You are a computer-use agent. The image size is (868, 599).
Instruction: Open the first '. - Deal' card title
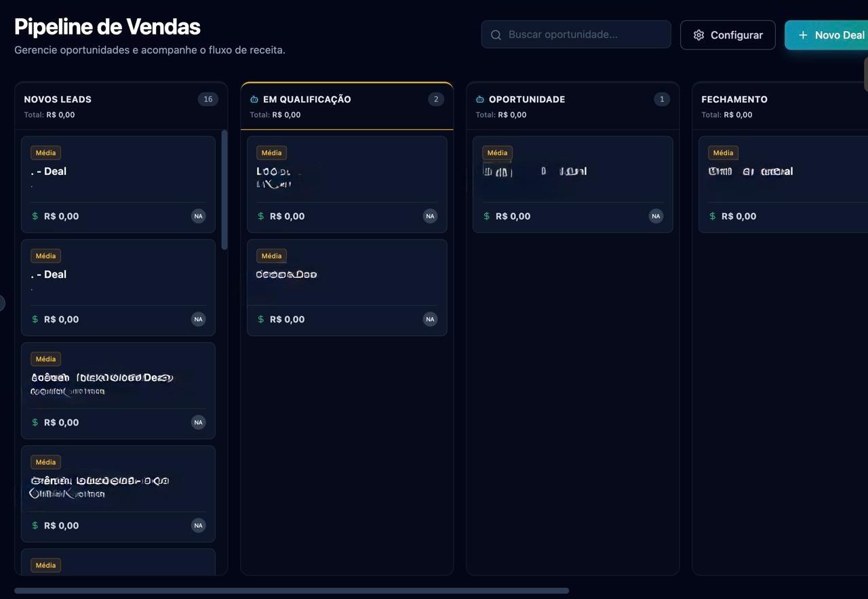click(49, 171)
